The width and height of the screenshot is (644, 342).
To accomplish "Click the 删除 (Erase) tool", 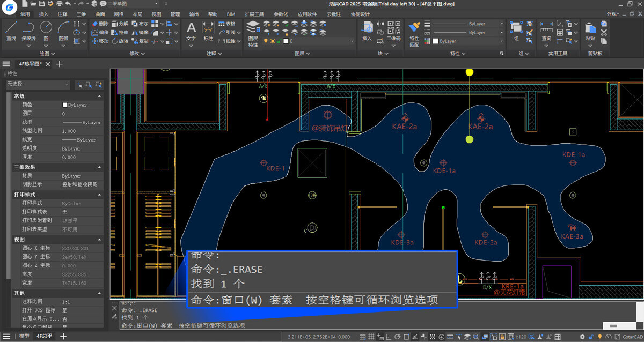I will click(x=100, y=24).
